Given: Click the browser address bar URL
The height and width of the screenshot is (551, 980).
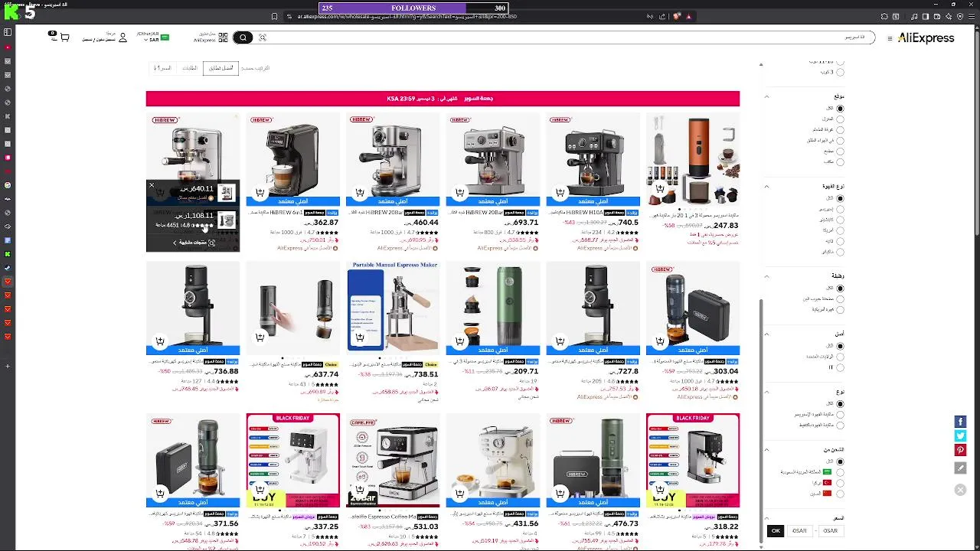Looking at the screenshot, I should [x=406, y=16].
